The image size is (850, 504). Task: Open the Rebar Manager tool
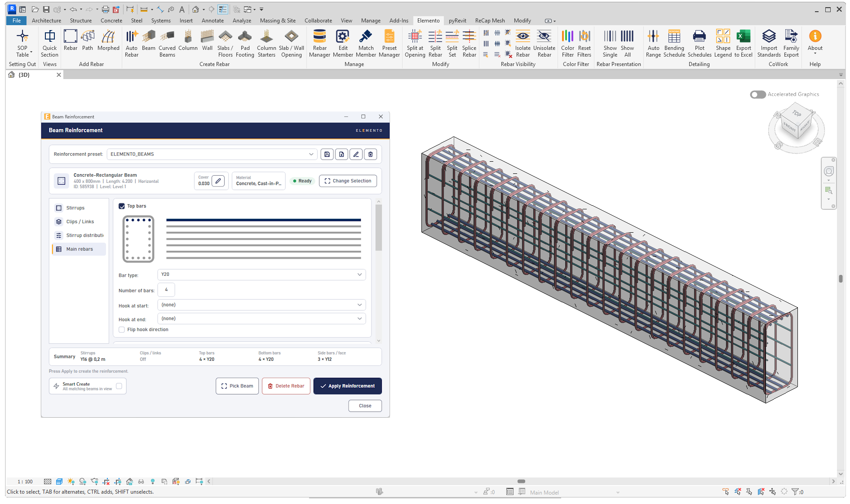pos(319,44)
